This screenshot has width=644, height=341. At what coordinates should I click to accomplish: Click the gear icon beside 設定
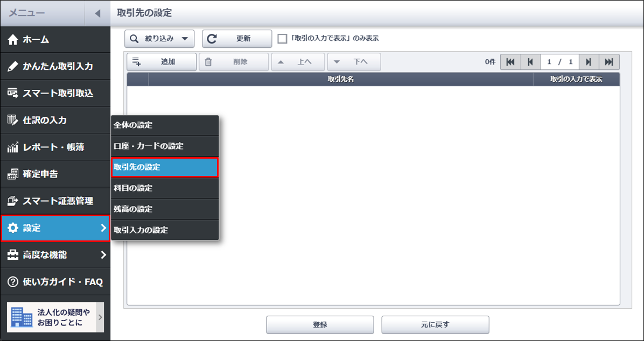pos(13,228)
